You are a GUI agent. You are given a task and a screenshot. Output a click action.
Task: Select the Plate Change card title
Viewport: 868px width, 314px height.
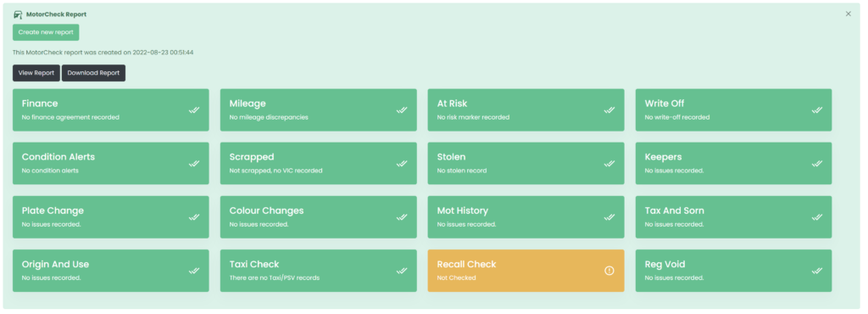[53, 211]
